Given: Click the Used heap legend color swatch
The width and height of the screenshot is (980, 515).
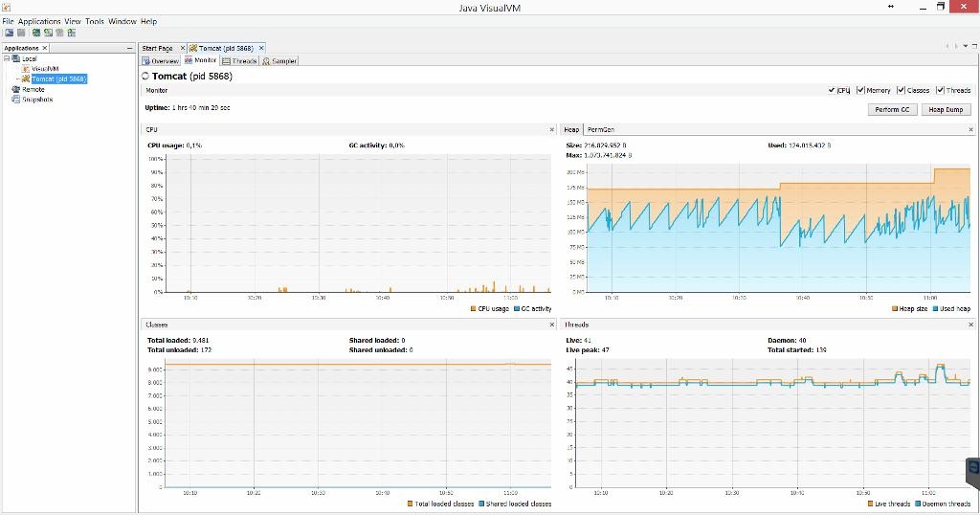Looking at the screenshot, I should point(934,308).
